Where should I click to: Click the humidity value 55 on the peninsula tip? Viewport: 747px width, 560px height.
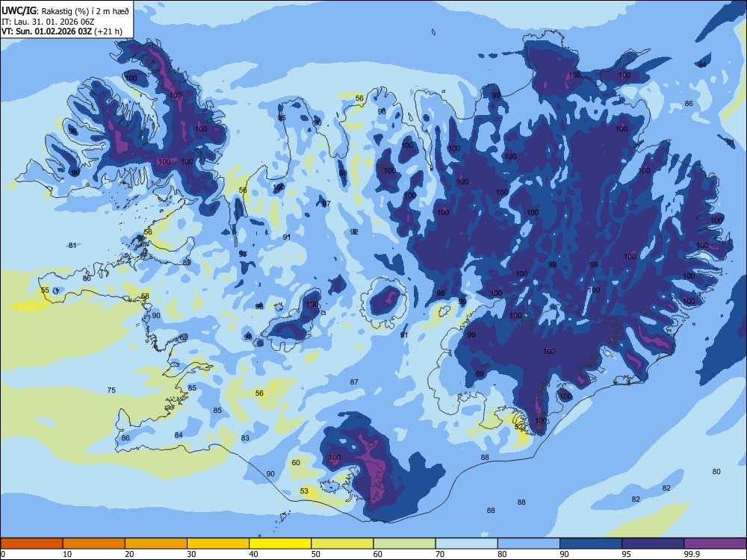point(45,290)
